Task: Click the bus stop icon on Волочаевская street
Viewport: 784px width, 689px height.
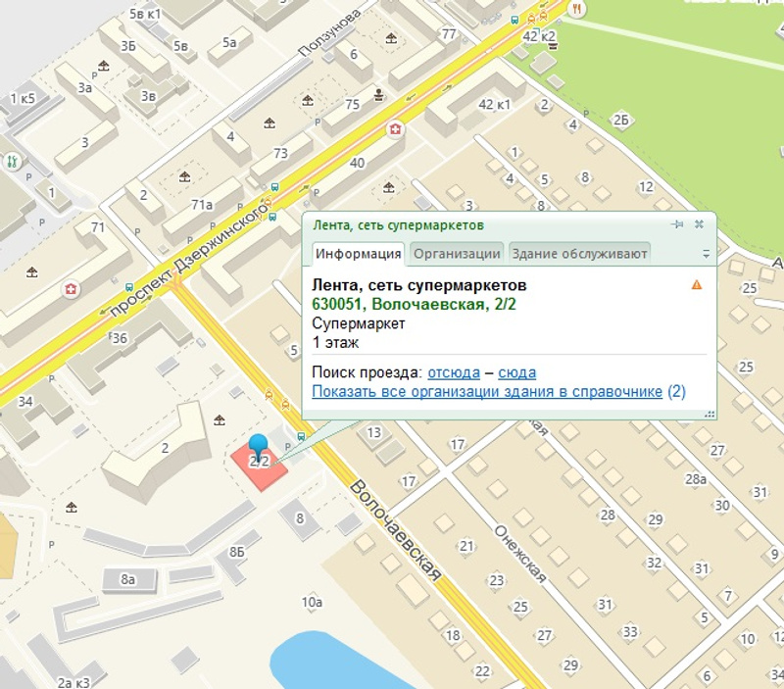Action: tap(301, 437)
